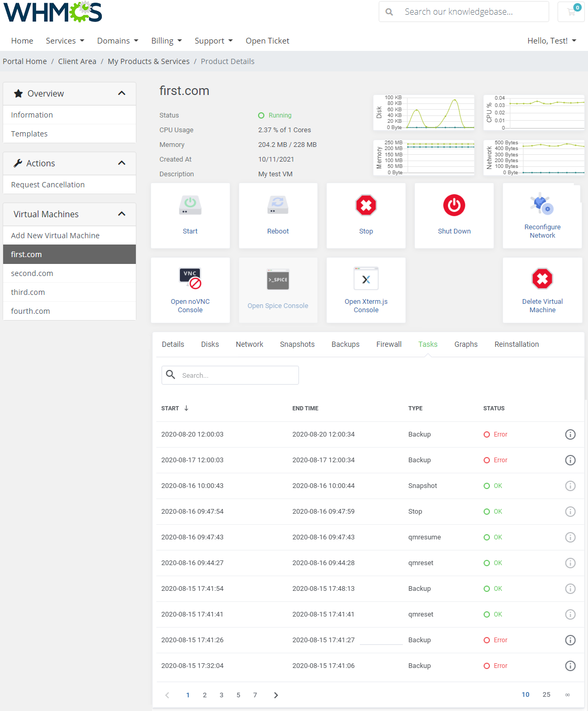Show info for the qmresume task
The image size is (588, 711).
[x=570, y=537]
